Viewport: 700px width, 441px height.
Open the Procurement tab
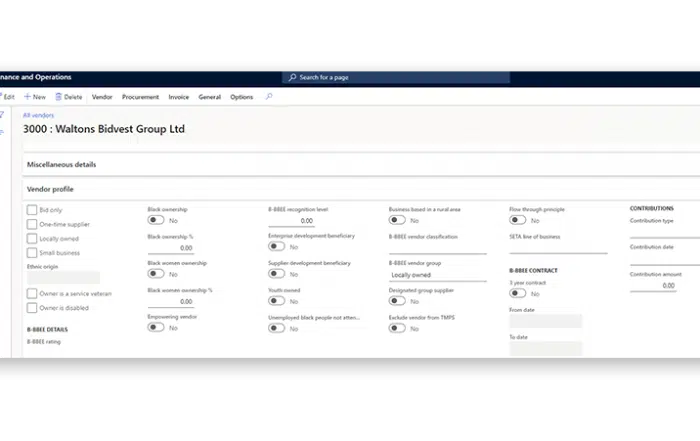coord(140,97)
